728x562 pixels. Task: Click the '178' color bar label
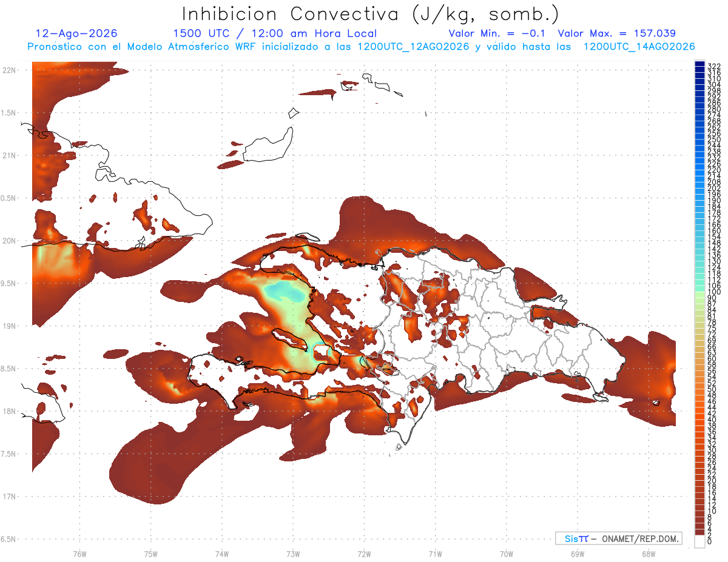pos(713,213)
